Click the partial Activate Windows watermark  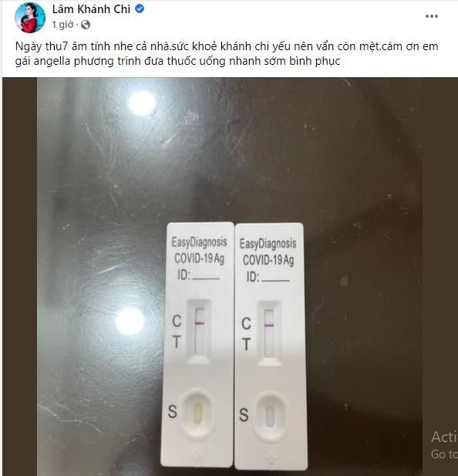[444, 445]
